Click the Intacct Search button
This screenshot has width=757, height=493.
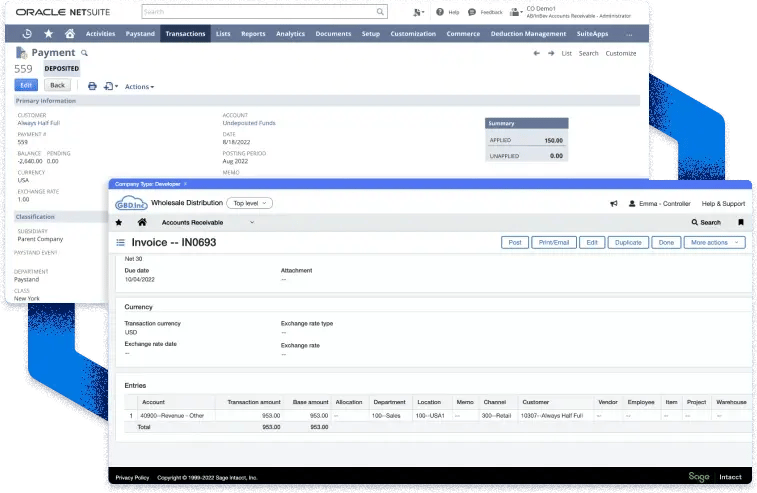[x=706, y=223]
